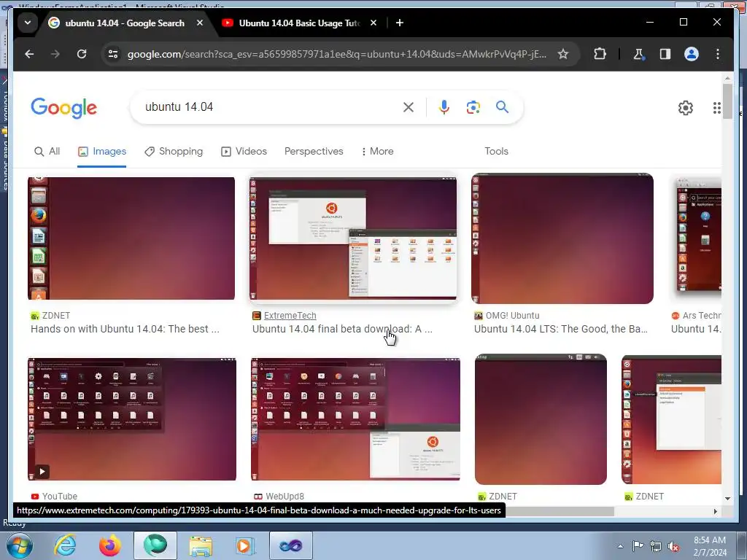Click Ubuntu 14.04 final beta download title
The image size is (747, 560).
pyautogui.click(x=342, y=329)
